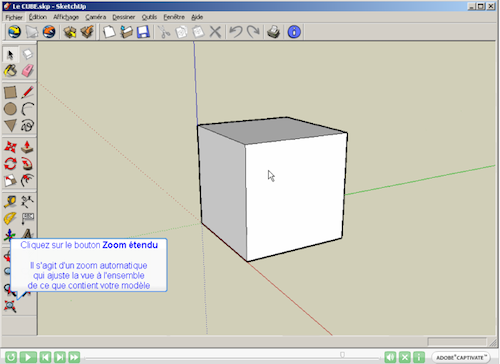The image size is (500, 364).
Task: Select the Tape Measure tool
Action: [x=10, y=202]
